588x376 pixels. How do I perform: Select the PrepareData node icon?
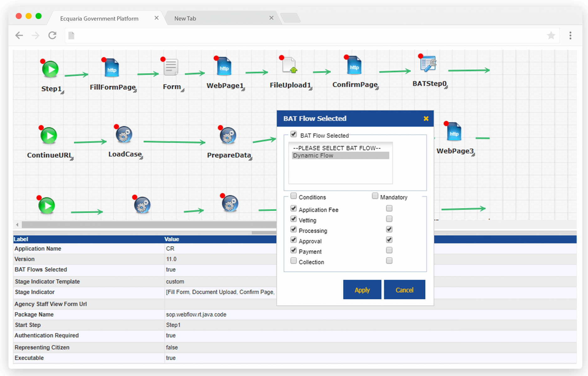(x=228, y=137)
